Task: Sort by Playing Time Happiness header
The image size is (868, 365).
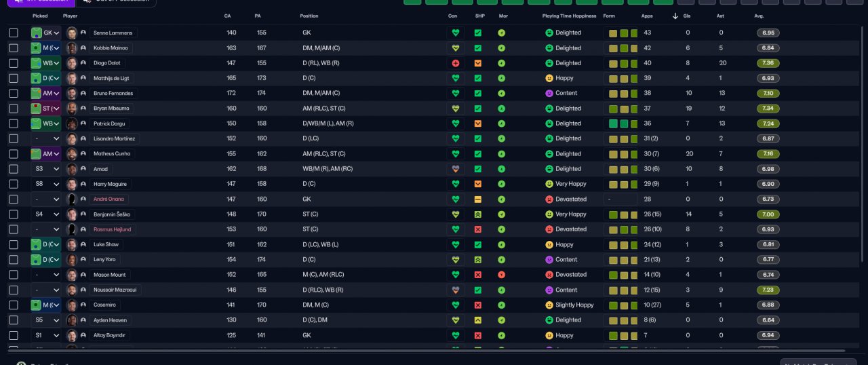Action: tap(570, 16)
